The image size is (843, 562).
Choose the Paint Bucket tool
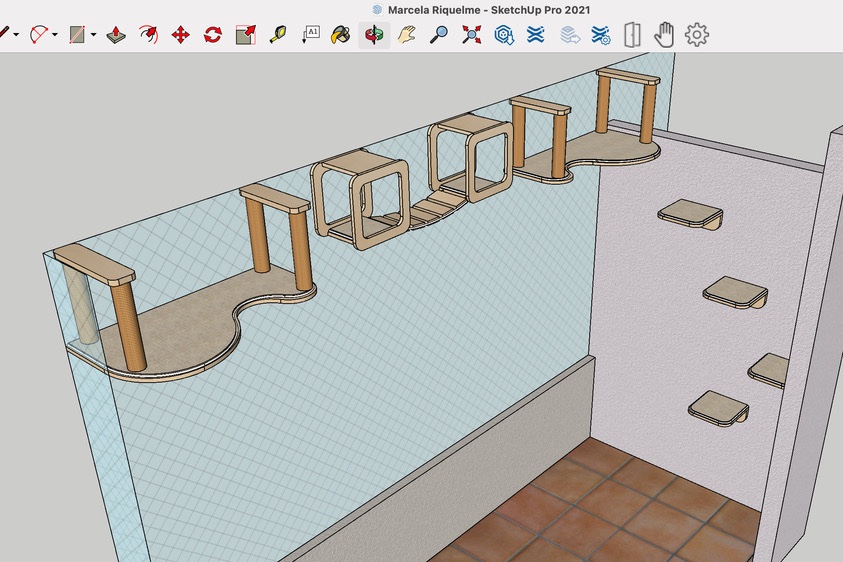[x=341, y=35]
